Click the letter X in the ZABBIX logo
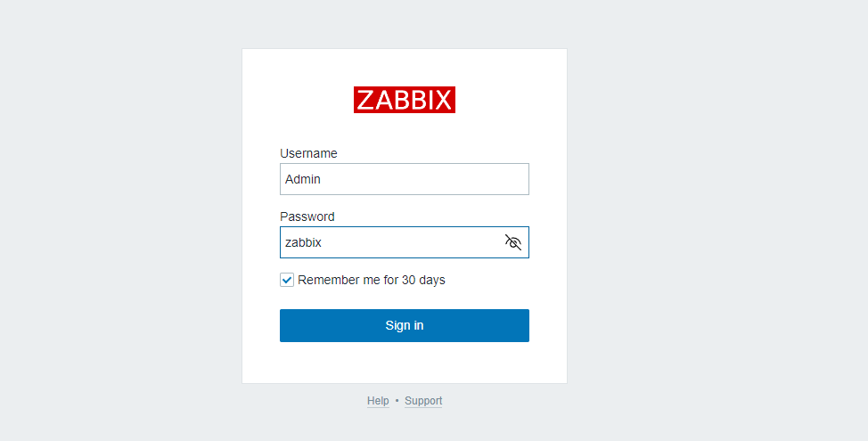868x441 pixels. click(445, 100)
